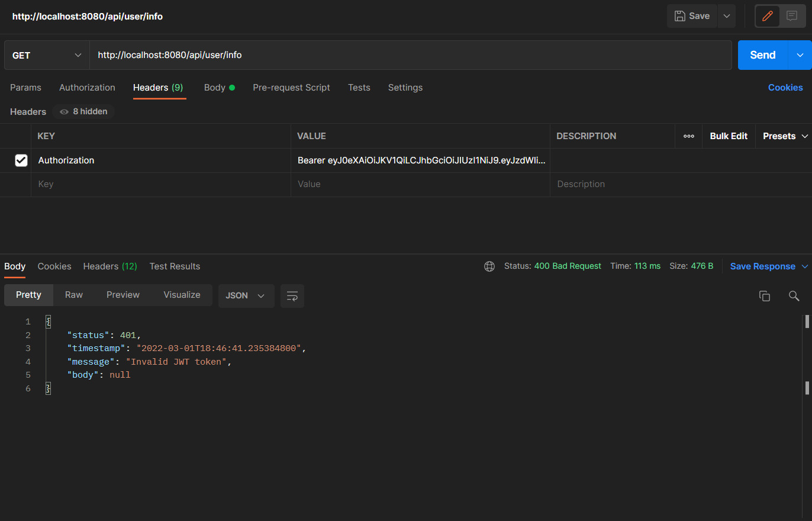Image resolution: width=812 pixels, height=521 pixels.
Task: Open the request Body tab
Action: coord(220,88)
